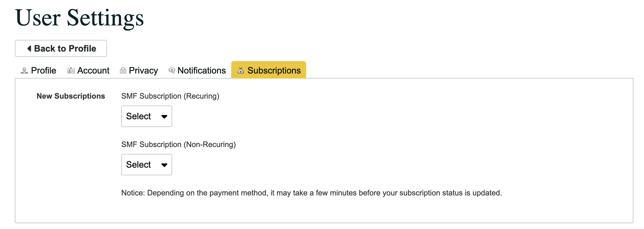Open the SMF Subscription (Recuring) Select dropdown
Viewport: 644px width, 229px height.
[146, 116]
